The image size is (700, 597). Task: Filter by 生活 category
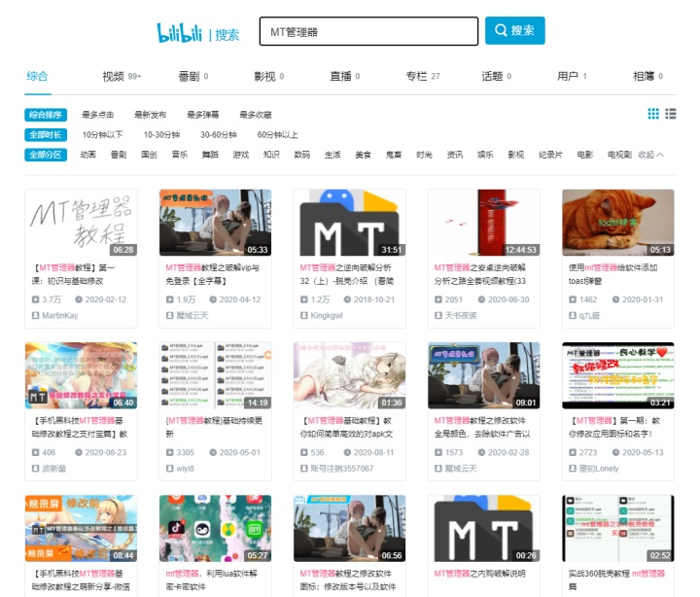332,155
